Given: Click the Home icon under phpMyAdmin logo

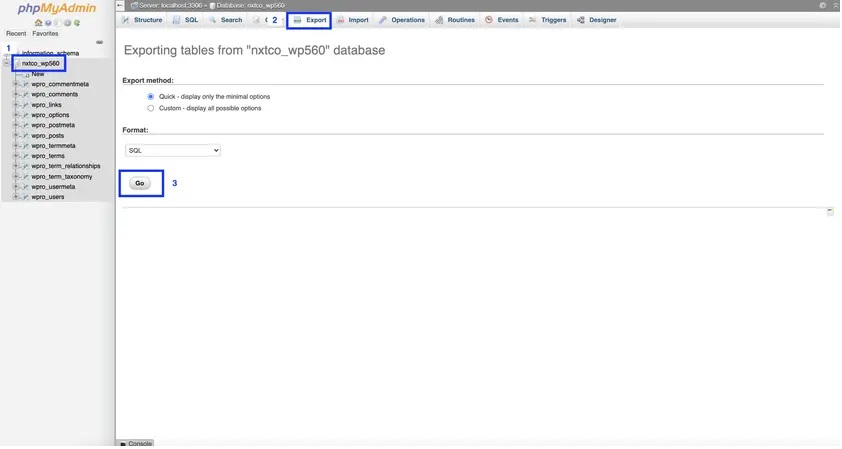Looking at the screenshot, I should [38, 23].
